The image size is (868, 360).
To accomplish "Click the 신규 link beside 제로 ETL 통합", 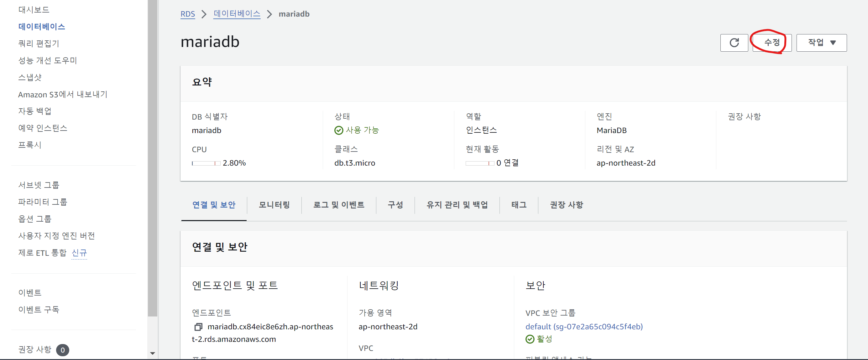I will (x=79, y=253).
